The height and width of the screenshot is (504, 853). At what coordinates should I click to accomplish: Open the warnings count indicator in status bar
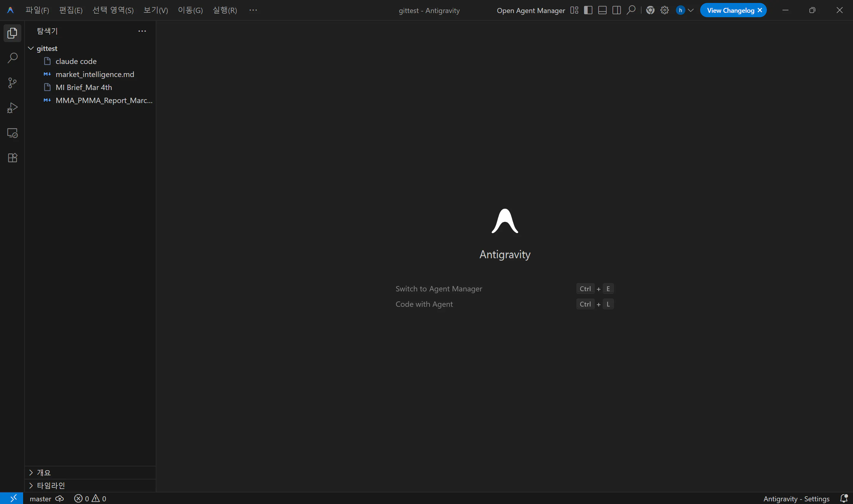[99, 499]
